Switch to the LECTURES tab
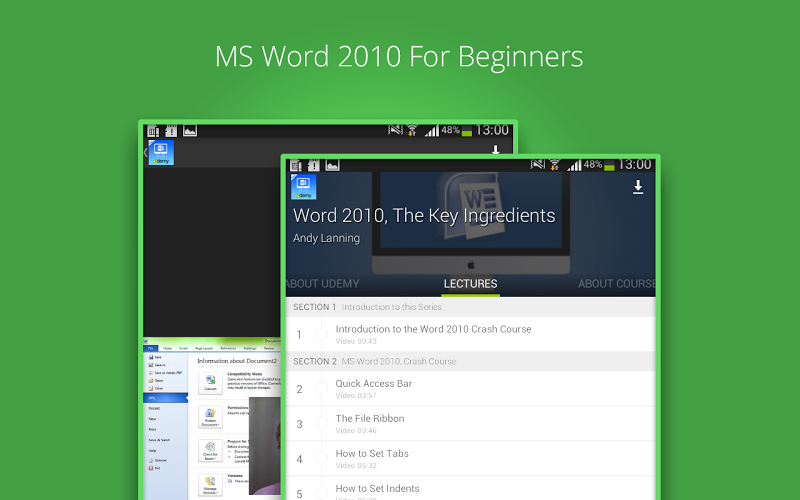The image size is (800, 500). click(x=470, y=284)
